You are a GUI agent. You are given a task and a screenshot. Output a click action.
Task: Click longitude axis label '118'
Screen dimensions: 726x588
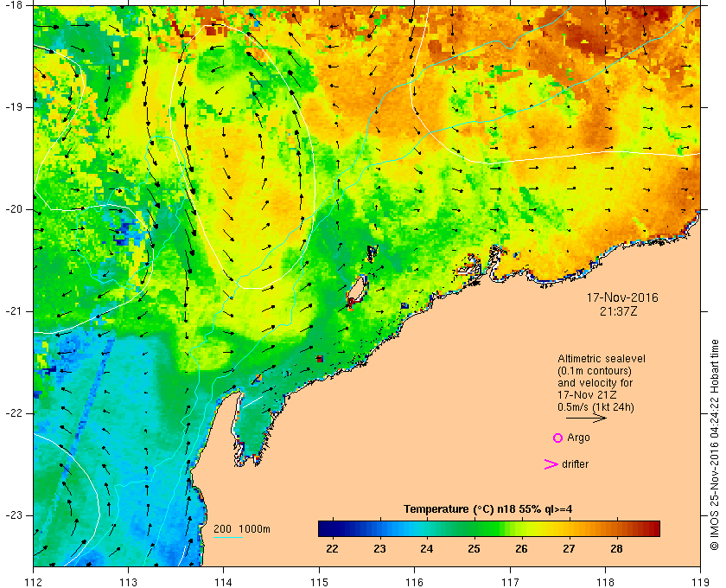[605, 582]
